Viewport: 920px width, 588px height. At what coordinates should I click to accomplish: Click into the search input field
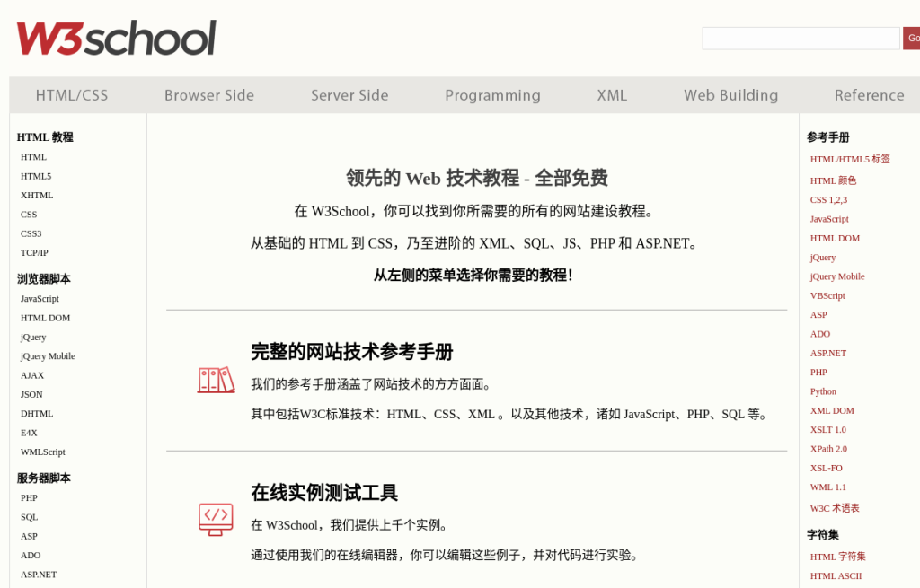point(800,39)
